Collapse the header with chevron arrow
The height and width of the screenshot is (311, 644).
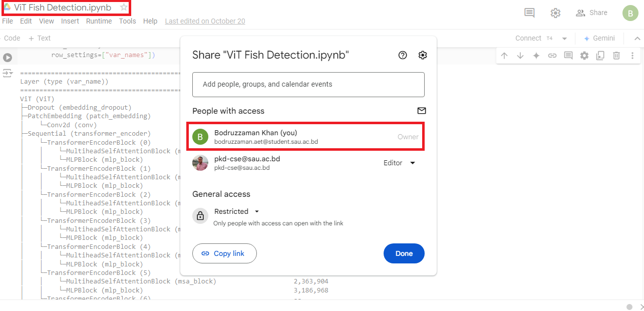point(637,39)
